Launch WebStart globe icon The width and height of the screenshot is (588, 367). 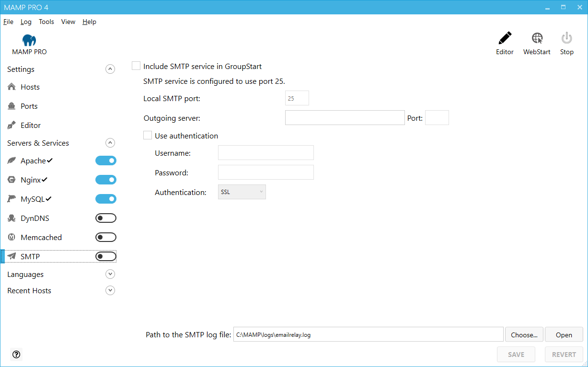click(537, 38)
